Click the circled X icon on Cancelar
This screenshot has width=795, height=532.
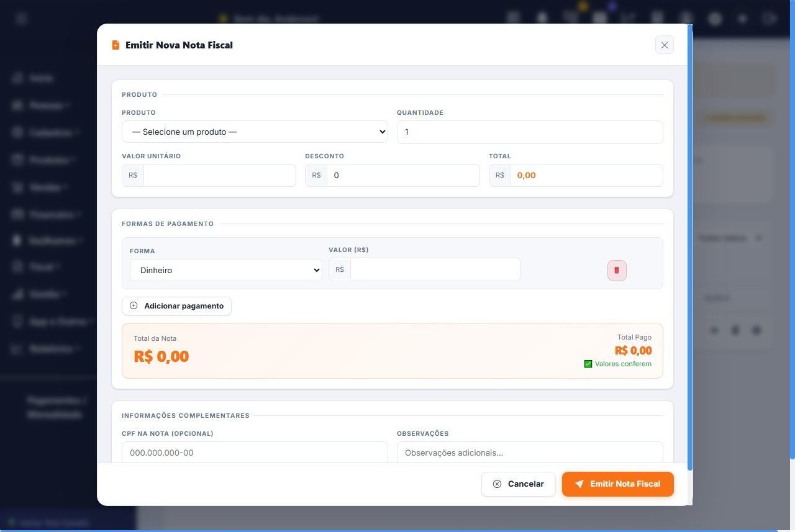pyautogui.click(x=497, y=484)
